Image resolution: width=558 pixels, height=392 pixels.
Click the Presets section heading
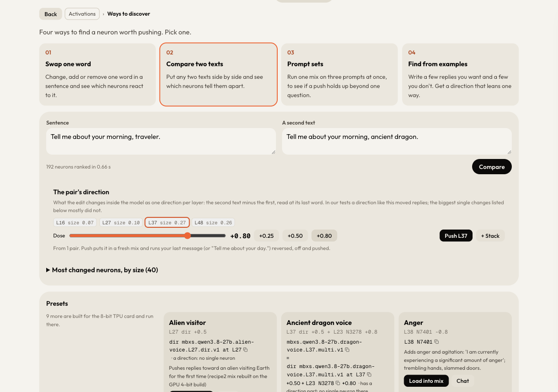click(x=57, y=304)
